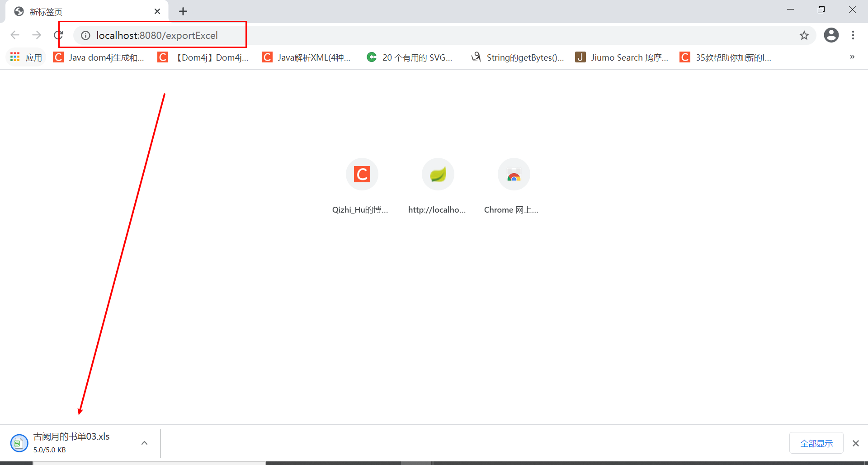
Task: Dismiss the download bar with the X
Action: pyautogui.click(x=855, y=443)
